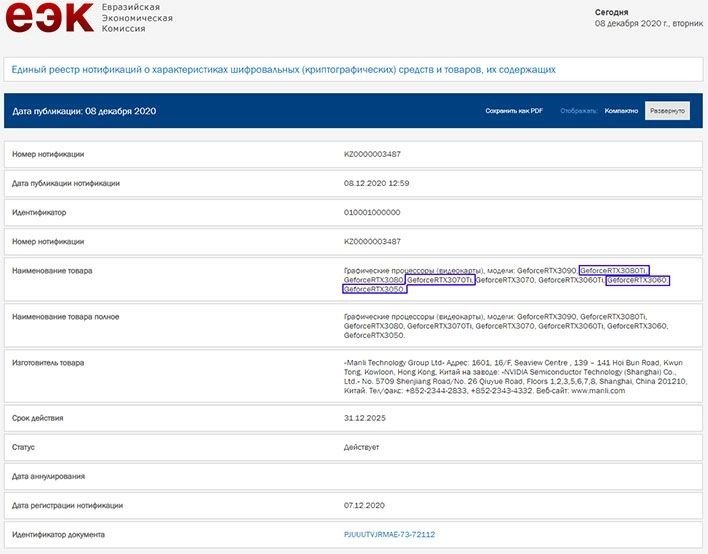The image size is (708, 554).
Task: Click the Дата публикации нотификации label
Action: [x=66, y=183]
